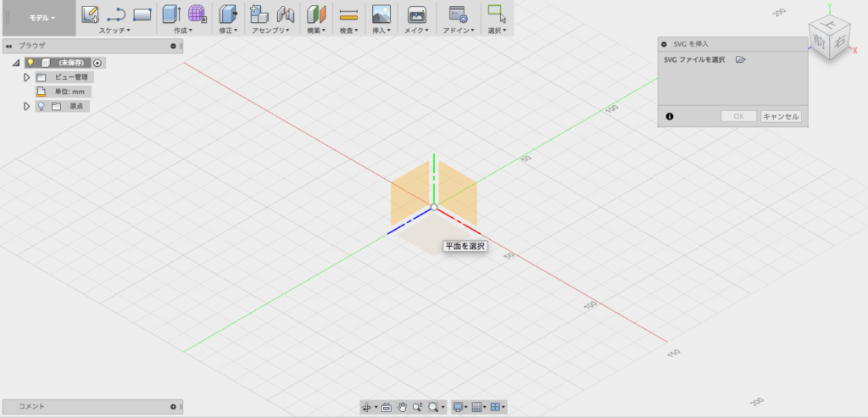Click the Create Sketch icon
Screen dimensions: 868x418
click(x=90, y=14)
